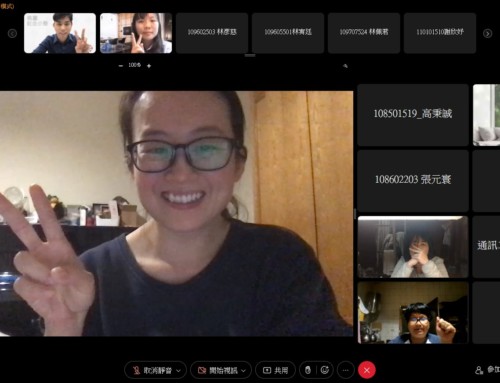Viewport: 500px width, 383px height.
Task: Go to previous participants in filmstrip
Action: tap(12, 33)
